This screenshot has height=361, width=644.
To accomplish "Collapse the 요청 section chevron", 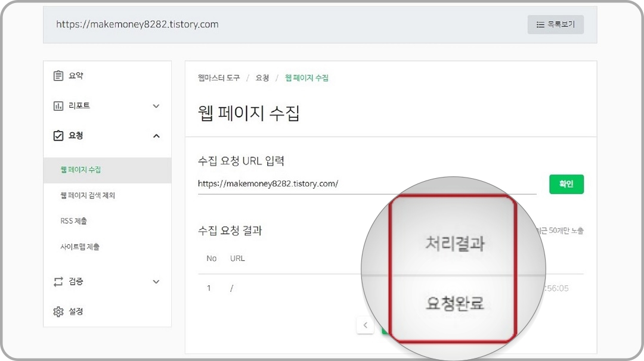I will (156, 135).
